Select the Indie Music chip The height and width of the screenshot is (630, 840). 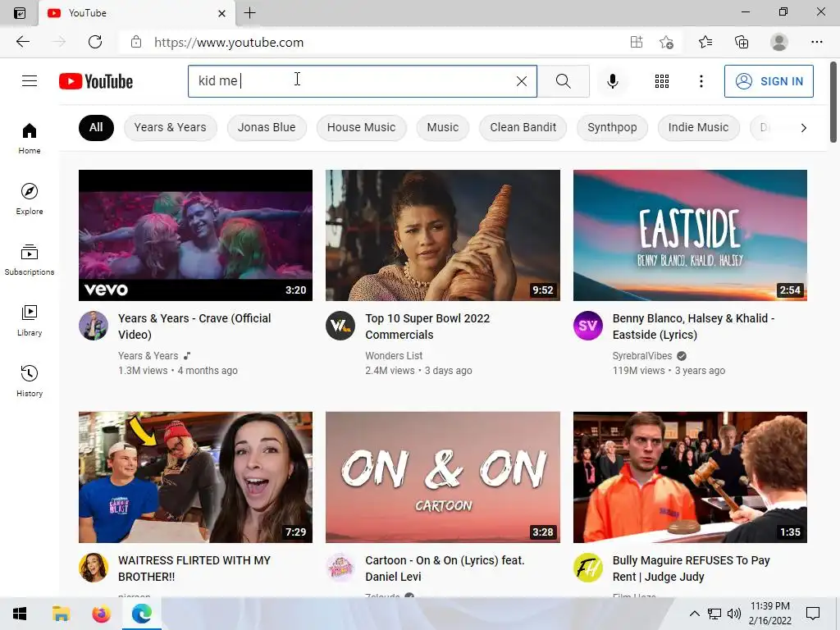coord(698,127)
